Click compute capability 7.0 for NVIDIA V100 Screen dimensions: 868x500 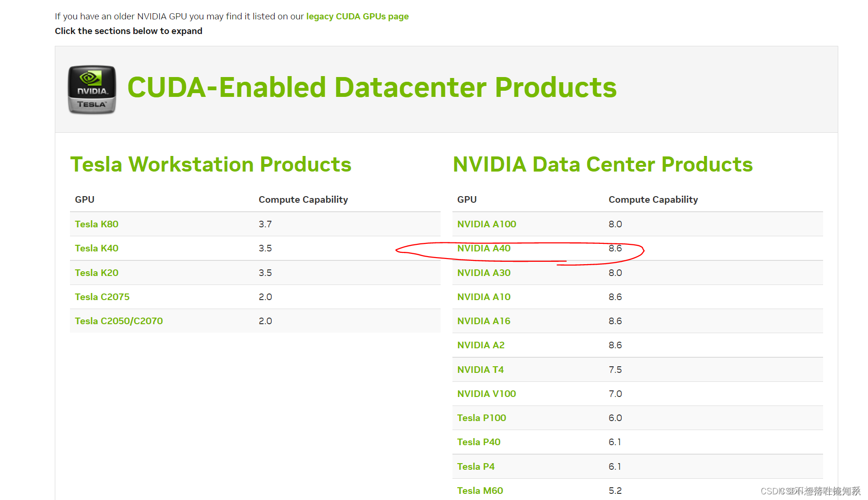tap(615, 394)
